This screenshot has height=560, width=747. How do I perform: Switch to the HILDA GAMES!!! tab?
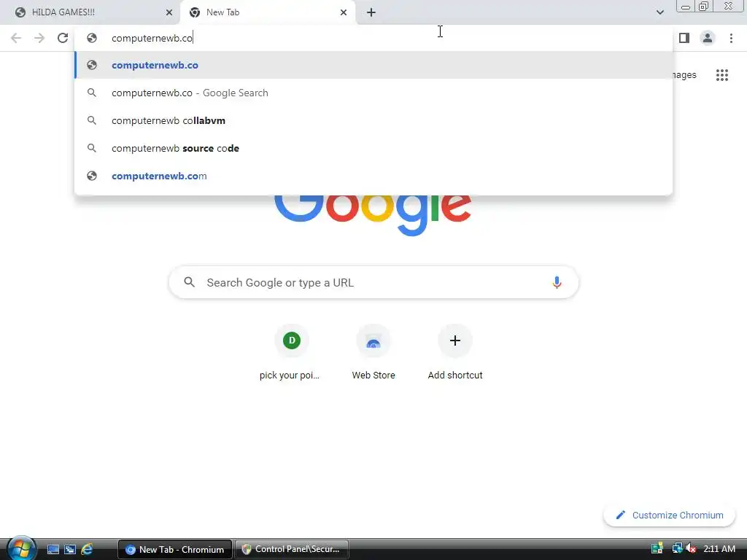pyautogui.click(x=90, y=12)
